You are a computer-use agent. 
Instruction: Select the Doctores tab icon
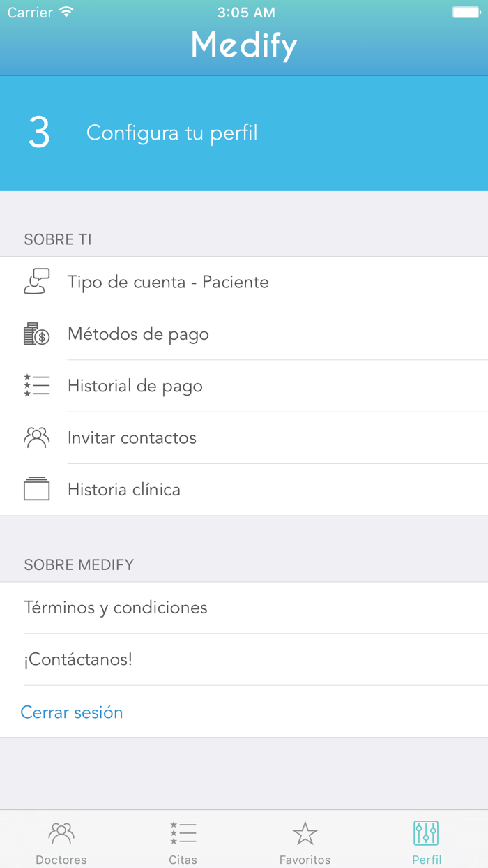pyautogui.click(x=61, y=832)
